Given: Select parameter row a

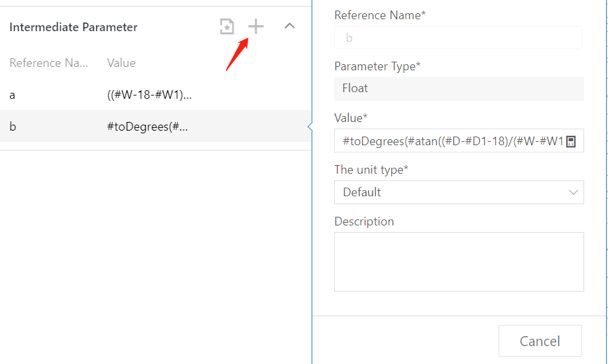Looking at the screenshot, I should pyautogui.click(x=13, y=95).
